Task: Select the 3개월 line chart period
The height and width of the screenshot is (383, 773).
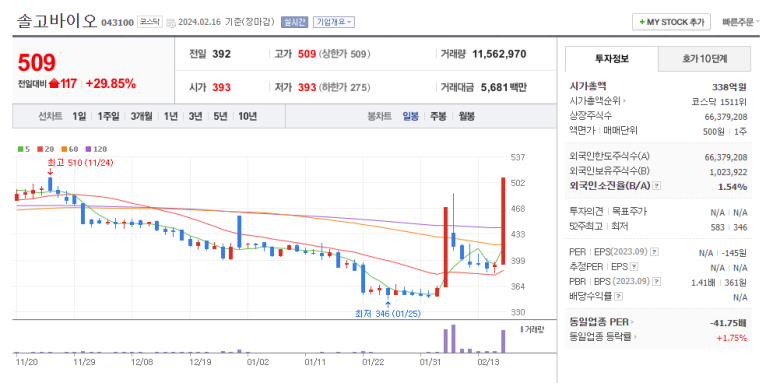Action: click(141, 117)
